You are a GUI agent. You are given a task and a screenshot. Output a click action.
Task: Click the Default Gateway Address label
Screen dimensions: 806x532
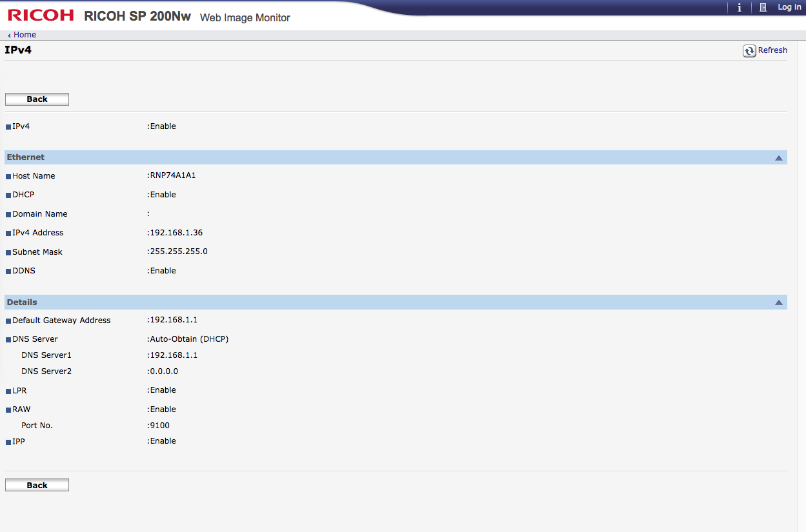coord(61,320)
